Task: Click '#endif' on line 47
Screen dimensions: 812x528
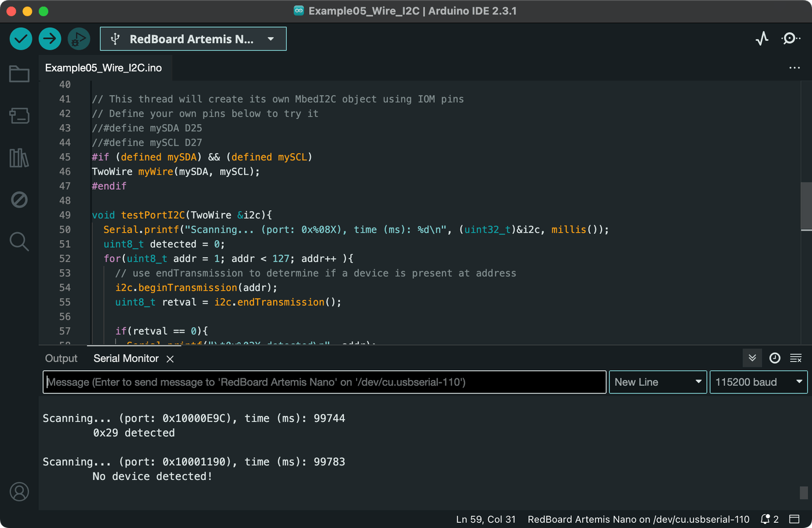Action: 109,186
